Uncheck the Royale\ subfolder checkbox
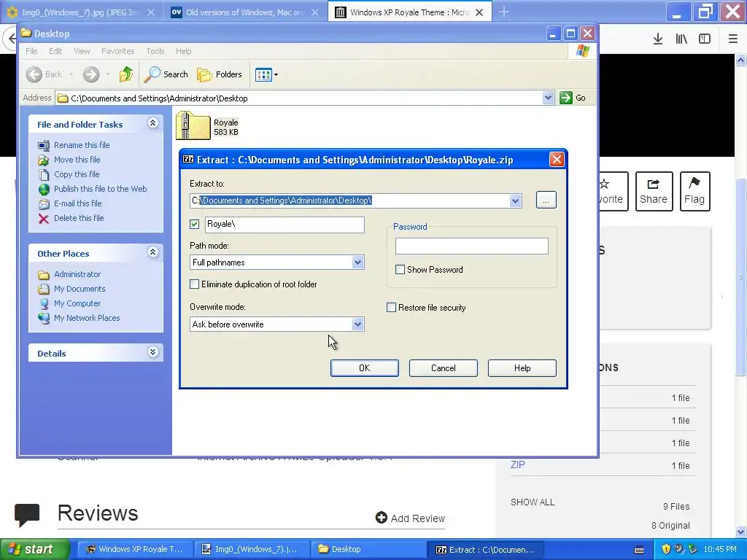Screen dimensions: 747x560 click(x=194, y=225)
